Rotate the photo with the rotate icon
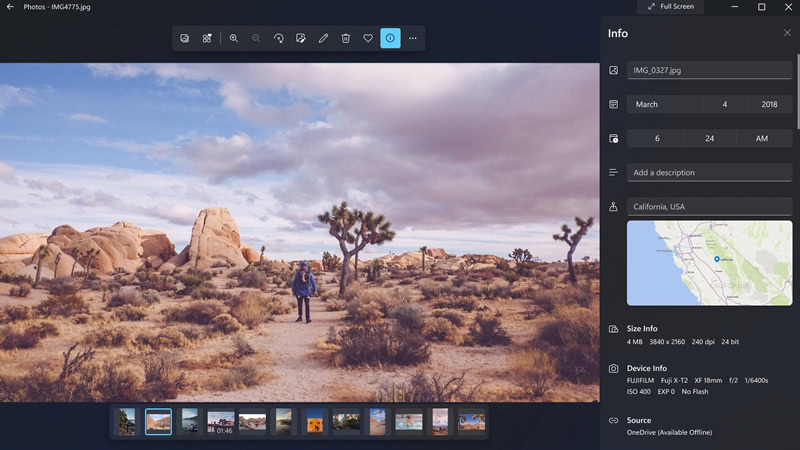Image resolution: width=800 pixels, height=450 pixels. tap(279, 38)
